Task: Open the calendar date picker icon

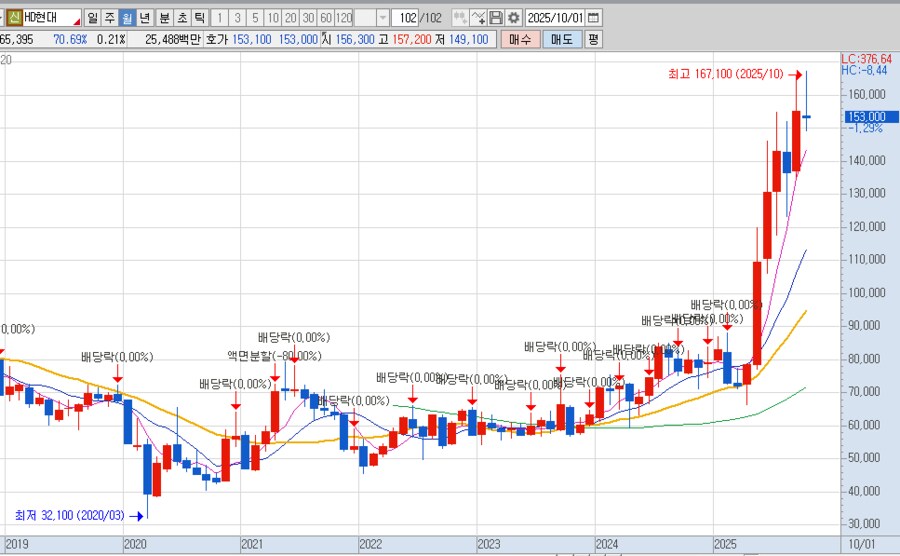Action: point(594,18)
